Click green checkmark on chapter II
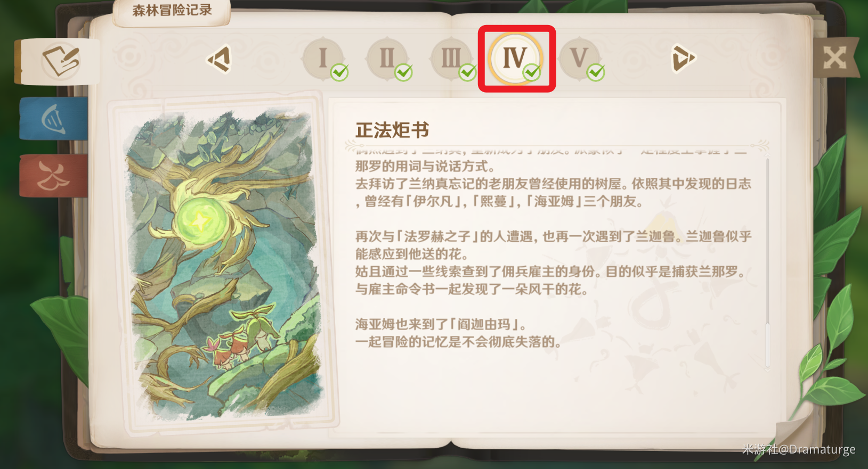 click(x=404, y=72)
